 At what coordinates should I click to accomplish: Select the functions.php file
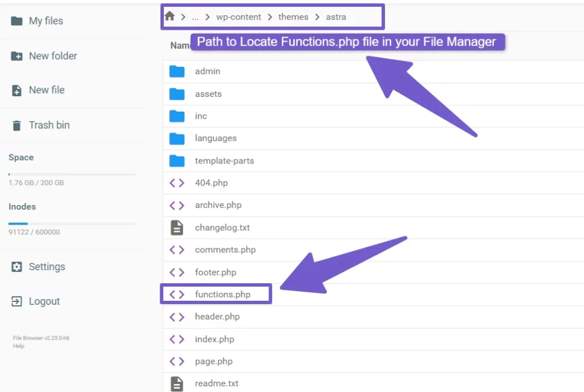(x=222, y=295)
